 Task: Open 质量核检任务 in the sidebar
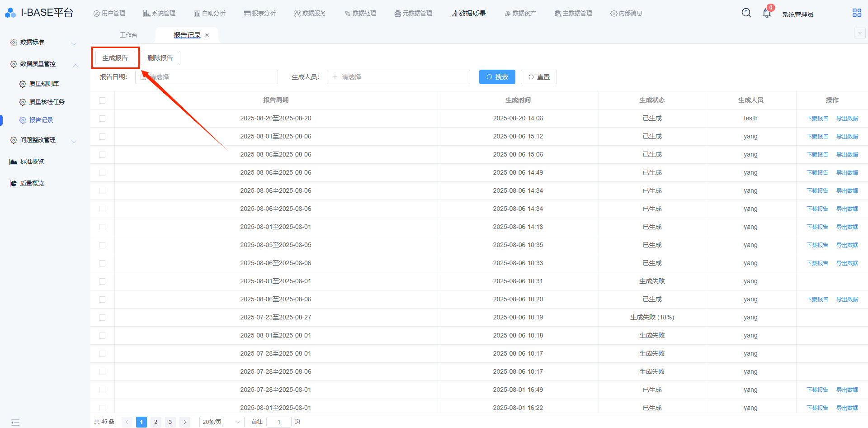pos(47,102)
